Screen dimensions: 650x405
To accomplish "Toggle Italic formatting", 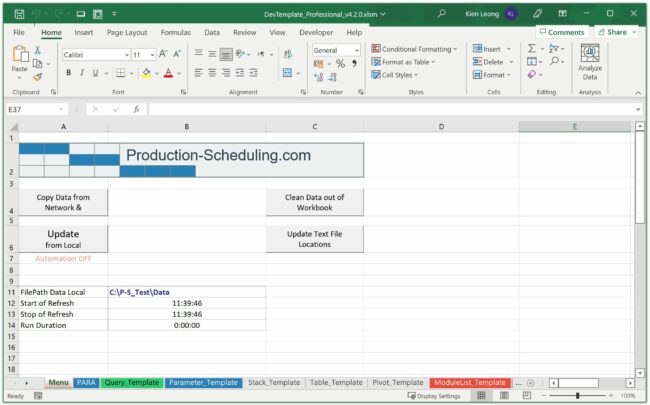I will (82, 73).
